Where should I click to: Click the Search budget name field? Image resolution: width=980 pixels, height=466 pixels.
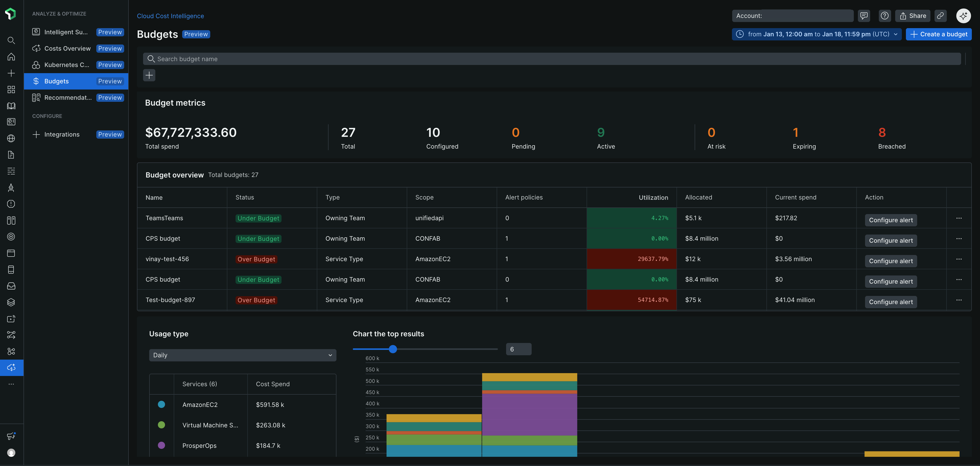(x=552, y=59)
